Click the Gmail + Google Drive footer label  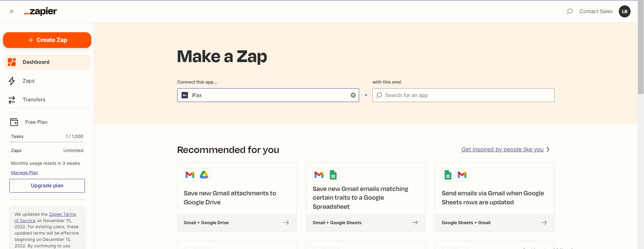[x=206, y=223]
